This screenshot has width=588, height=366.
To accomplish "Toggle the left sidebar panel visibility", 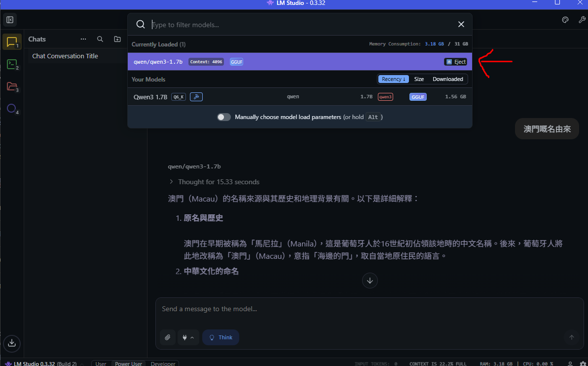I will [9, 20].
